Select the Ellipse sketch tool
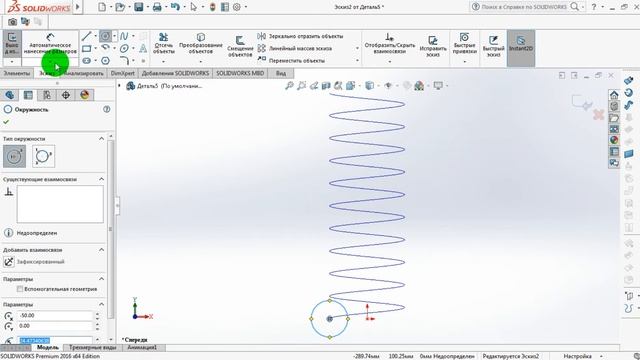 (x=124, y=49)
